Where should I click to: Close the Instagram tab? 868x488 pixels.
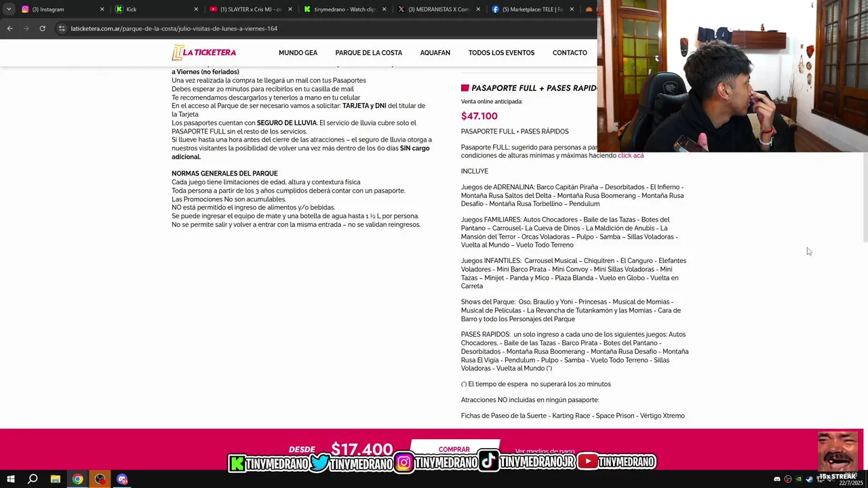(x=102, y=9)
